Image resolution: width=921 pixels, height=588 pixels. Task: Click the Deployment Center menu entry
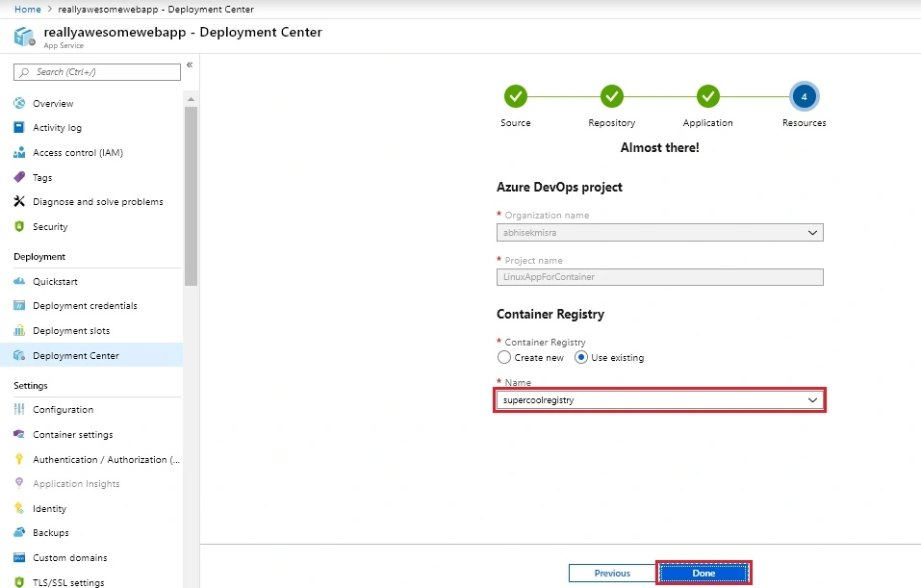tap(76, 355)
